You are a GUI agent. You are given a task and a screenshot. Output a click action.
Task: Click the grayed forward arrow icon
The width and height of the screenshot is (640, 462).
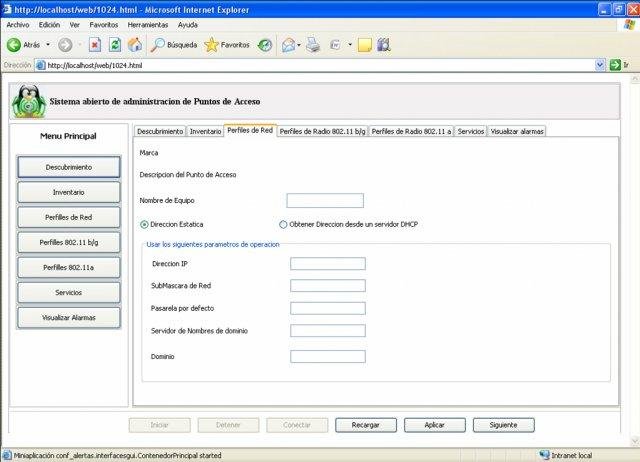tap(65, 45)
